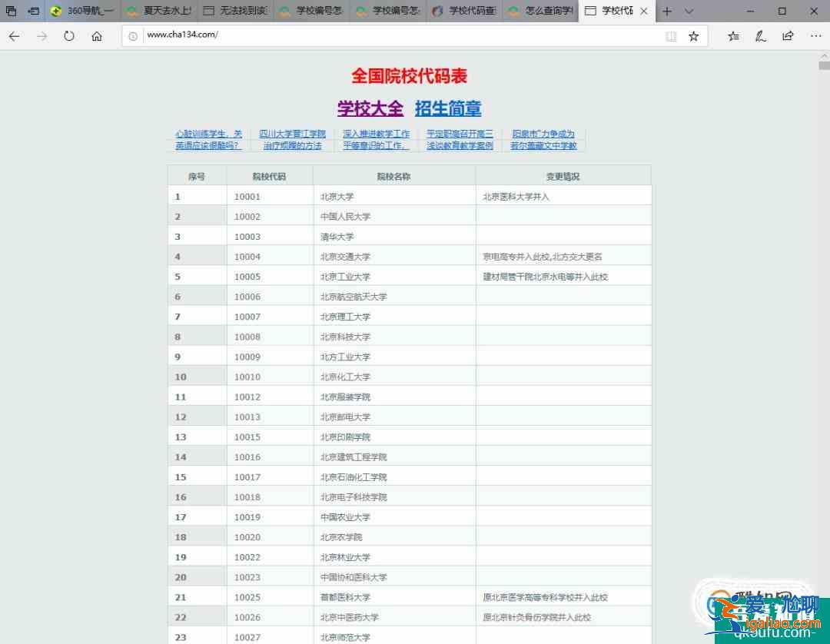Image resolution: width=830 pixels, height=644 pixels.
Task: Click the 院校名称 column header
Action: 393,176
